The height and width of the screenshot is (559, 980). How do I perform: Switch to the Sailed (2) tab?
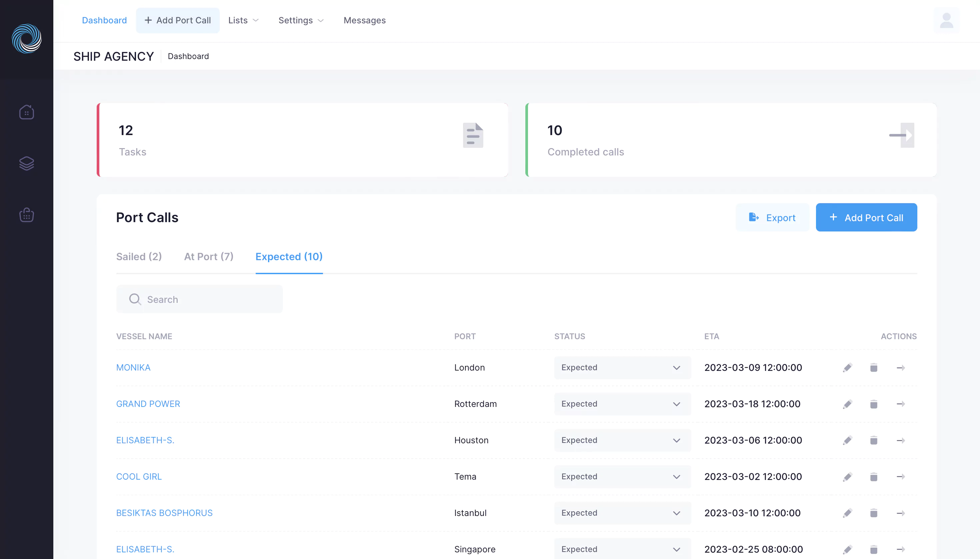(x=139, y=256)
